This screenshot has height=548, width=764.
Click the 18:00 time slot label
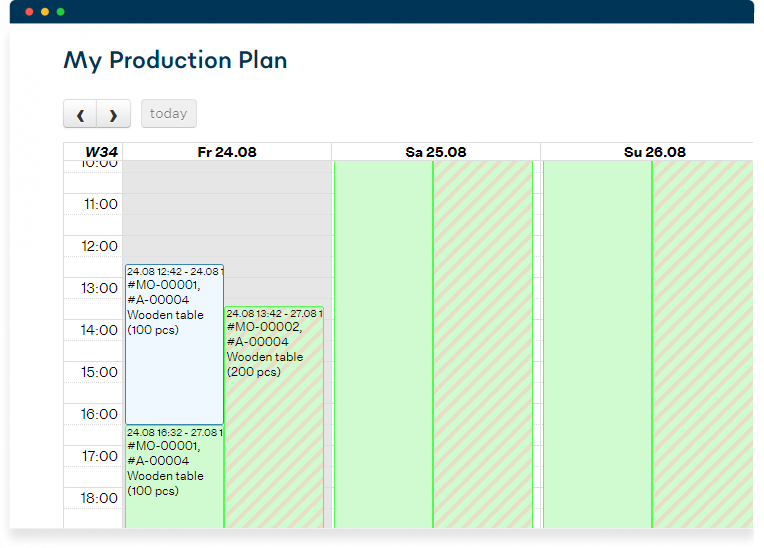point(100,498)
